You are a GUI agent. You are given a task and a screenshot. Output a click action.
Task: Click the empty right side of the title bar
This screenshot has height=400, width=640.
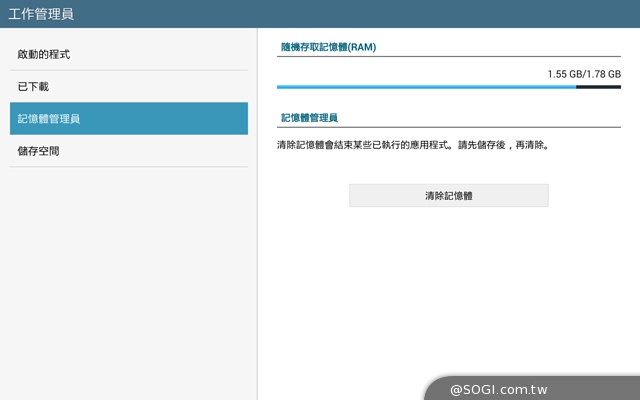pos(400,14)
